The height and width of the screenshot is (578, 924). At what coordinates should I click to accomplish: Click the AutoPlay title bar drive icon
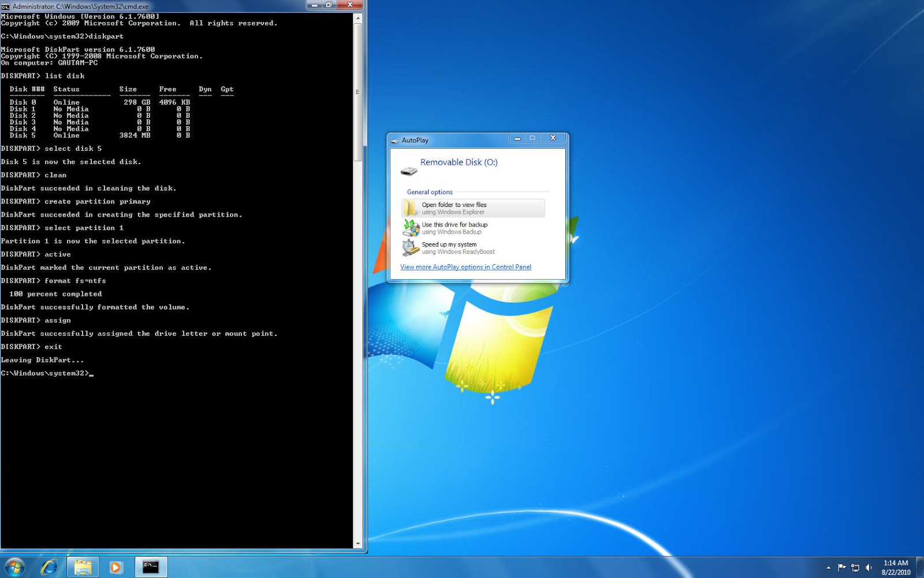(395, 140)
